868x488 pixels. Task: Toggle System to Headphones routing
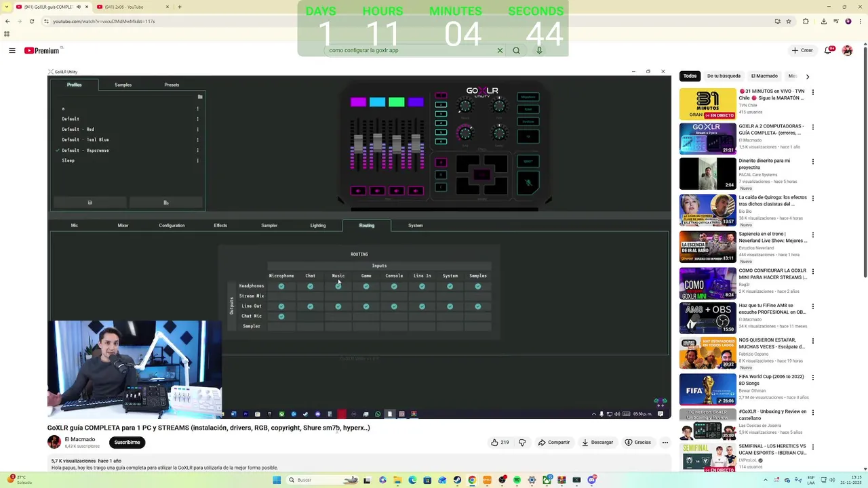pyautogui.click(x=450, y=286)
